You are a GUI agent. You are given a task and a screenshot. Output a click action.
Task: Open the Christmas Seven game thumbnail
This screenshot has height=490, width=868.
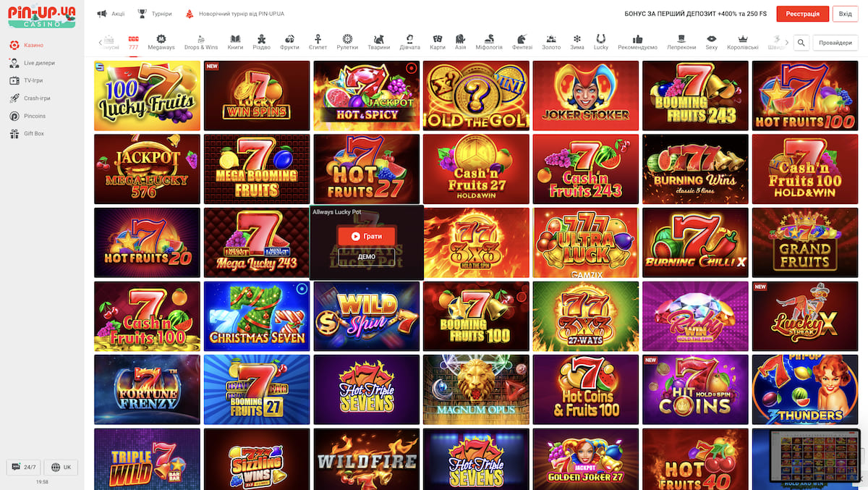click(x=257, y=316)
